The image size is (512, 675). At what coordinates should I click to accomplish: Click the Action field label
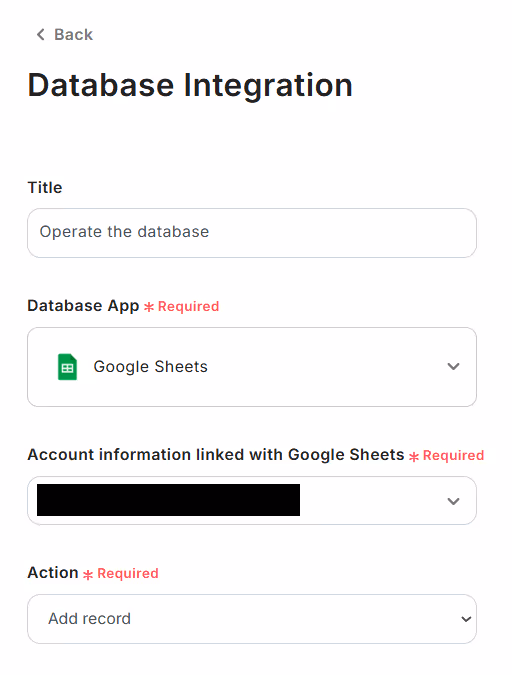(x=53, y=573)
